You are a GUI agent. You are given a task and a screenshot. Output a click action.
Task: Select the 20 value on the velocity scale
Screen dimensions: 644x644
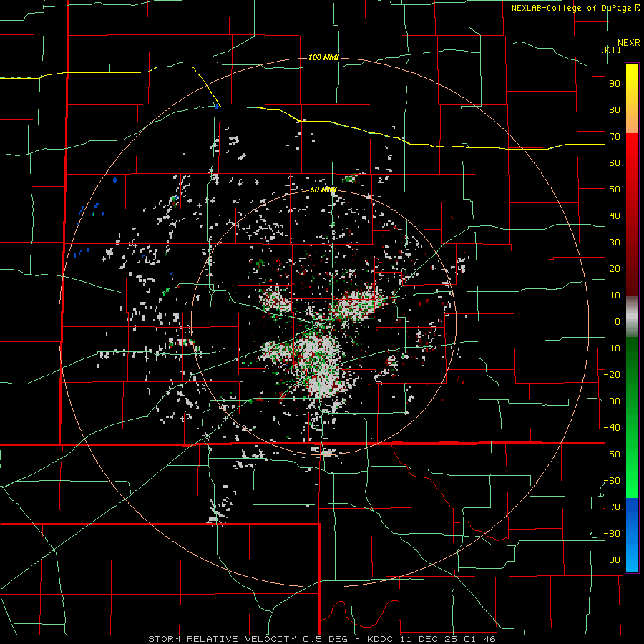coord(615,269)
